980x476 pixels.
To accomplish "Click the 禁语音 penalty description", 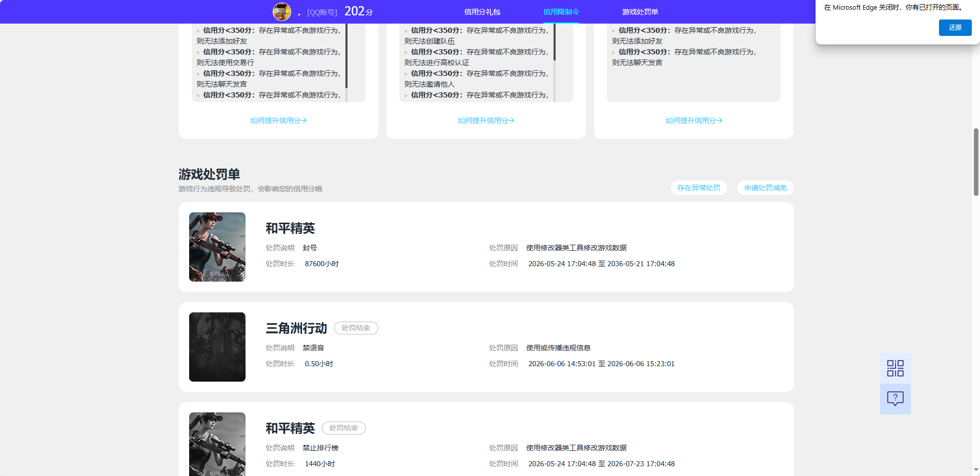I will click(x=313, y=348).
